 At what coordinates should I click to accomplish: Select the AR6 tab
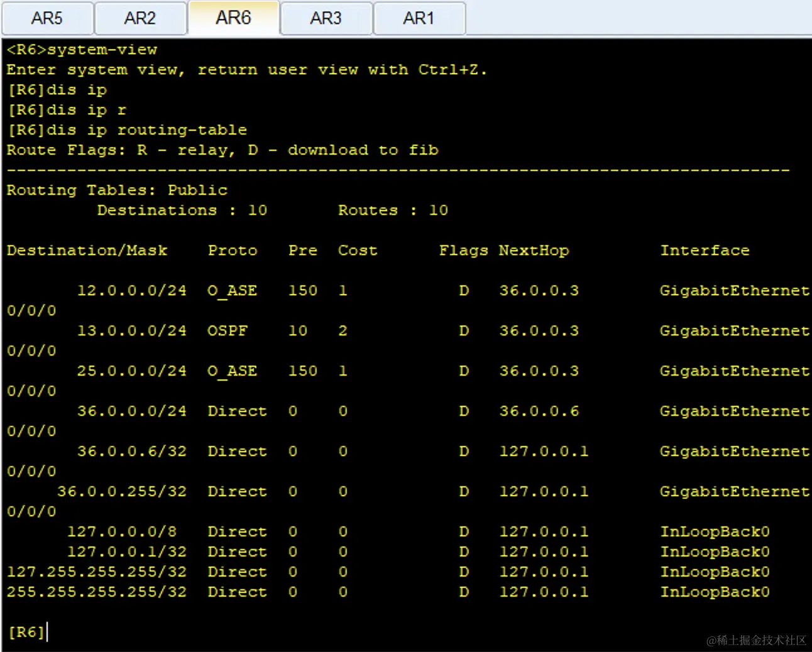[233, 18]
